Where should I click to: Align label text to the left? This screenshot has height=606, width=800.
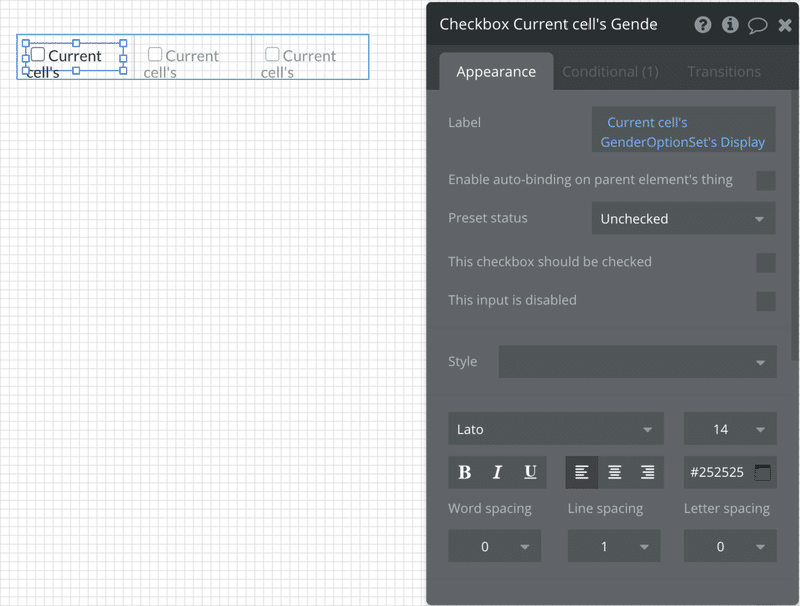coord(582,472)
